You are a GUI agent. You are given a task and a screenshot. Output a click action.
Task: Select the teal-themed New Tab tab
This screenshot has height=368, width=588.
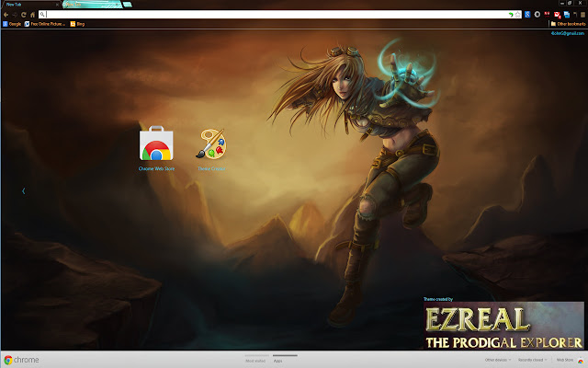[x=92, y=5]
